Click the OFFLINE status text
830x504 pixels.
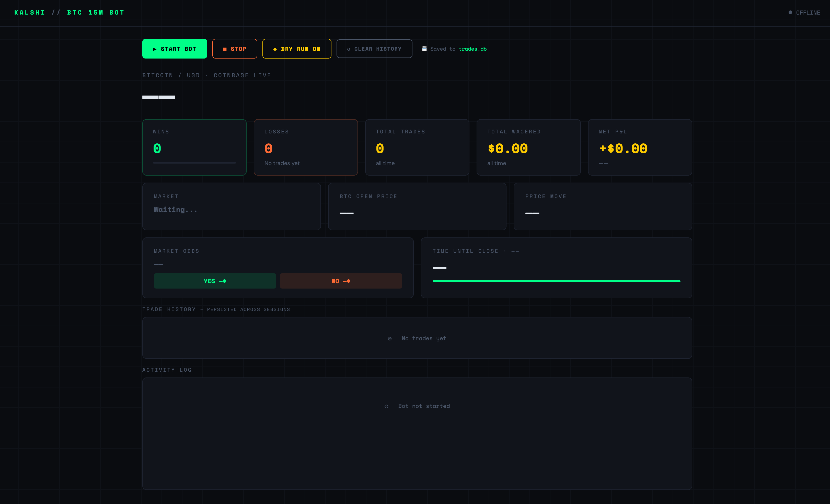(x=808, y=13)
